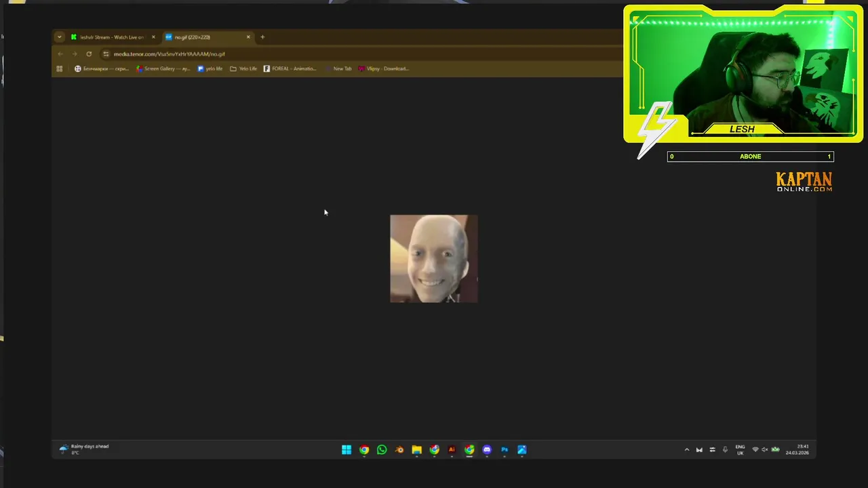Show hidden system tray icons

coord(687,449)
